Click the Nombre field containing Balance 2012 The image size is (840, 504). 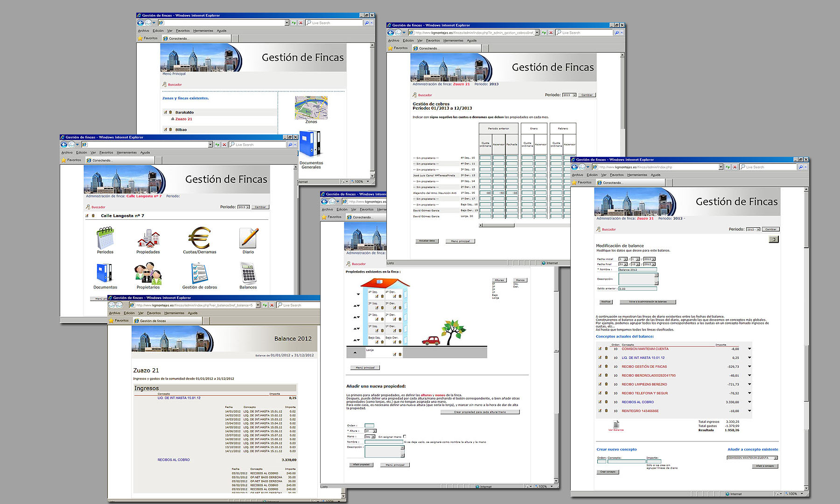click(638, 270)
